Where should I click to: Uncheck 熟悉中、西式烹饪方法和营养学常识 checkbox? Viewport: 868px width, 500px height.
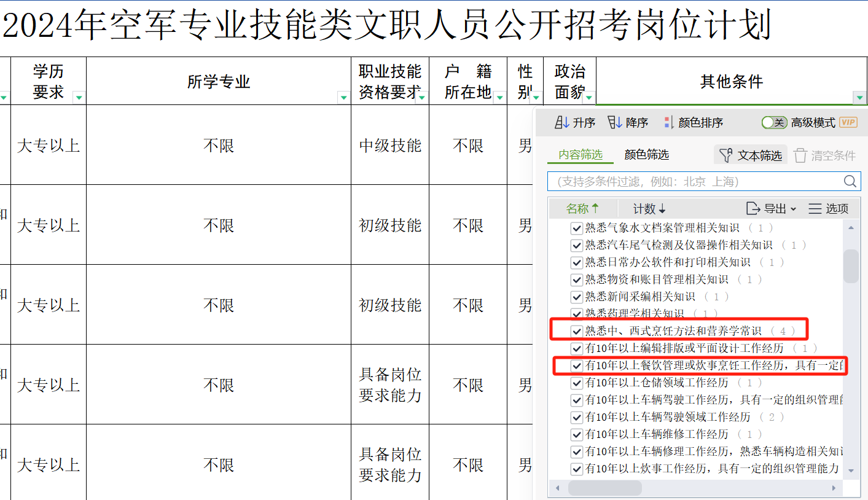[576, 331]
